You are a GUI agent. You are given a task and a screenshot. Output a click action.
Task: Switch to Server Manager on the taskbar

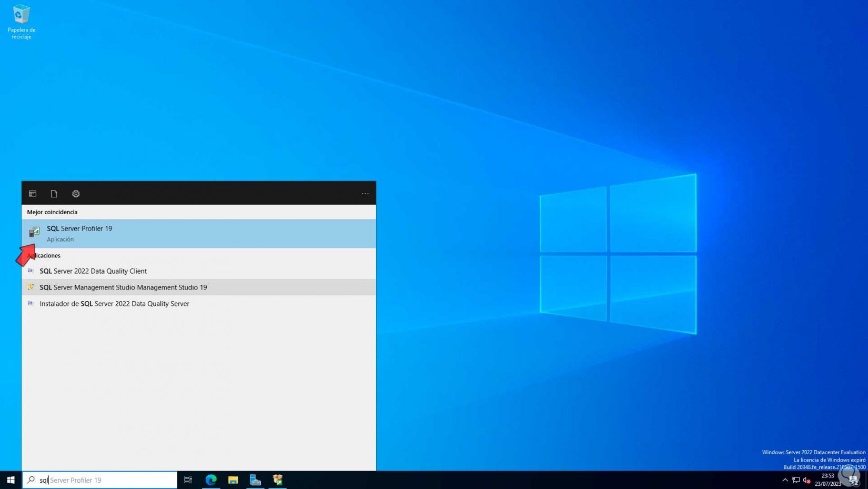click(x=255, y=480)
